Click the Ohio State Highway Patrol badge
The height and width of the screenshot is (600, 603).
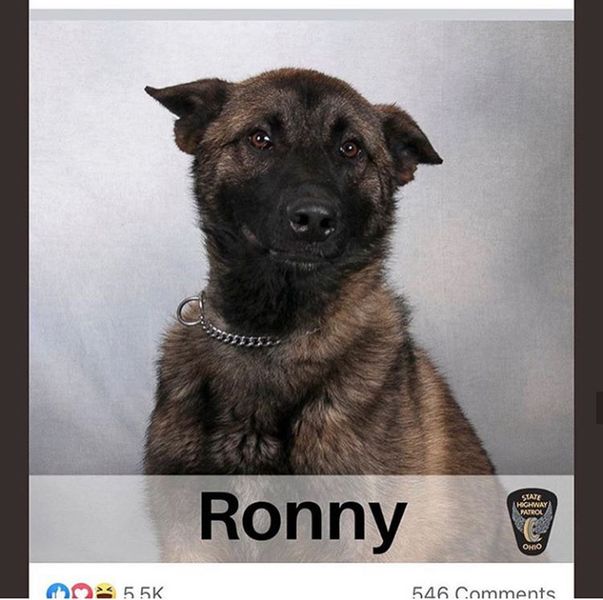click(532, 522)
